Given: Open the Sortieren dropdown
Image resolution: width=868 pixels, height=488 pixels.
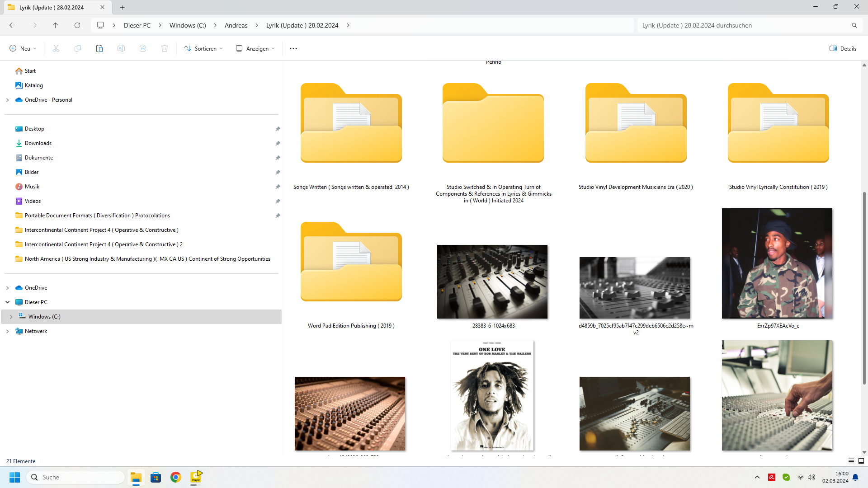Looking at the screenshot, I should [203, 48].
